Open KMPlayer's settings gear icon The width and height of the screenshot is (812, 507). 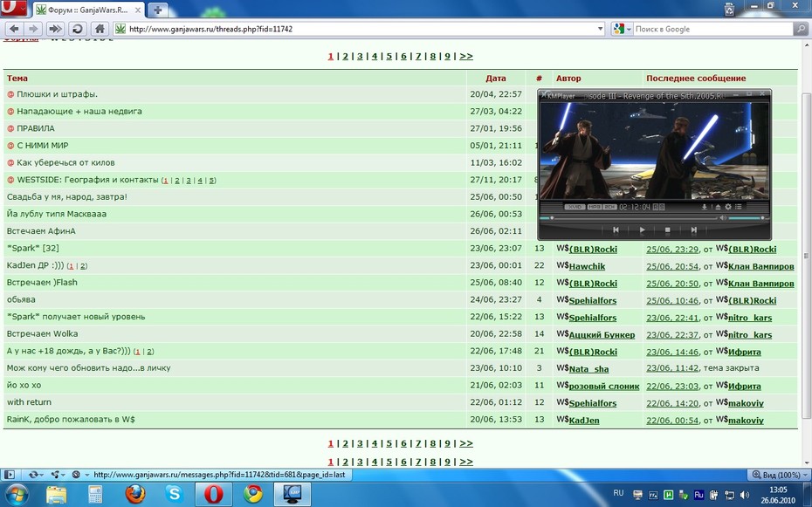(x=728, y=207)
